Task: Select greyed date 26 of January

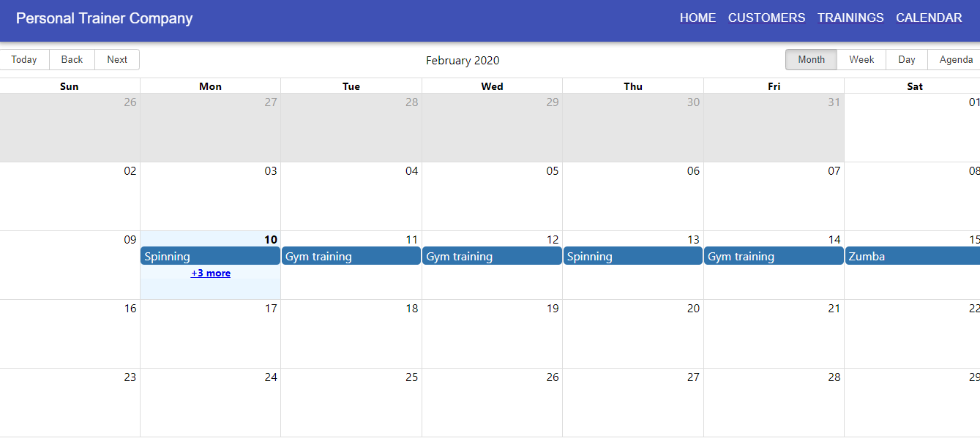Action: click(130, 102)
